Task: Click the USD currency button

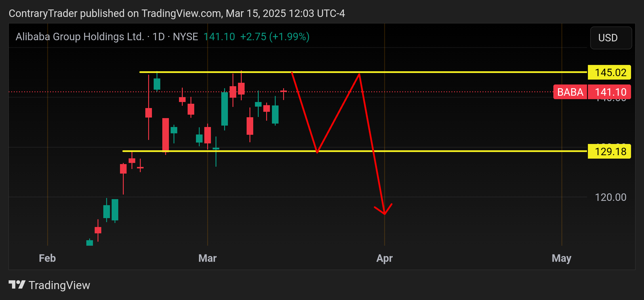Action: point(611,38)
